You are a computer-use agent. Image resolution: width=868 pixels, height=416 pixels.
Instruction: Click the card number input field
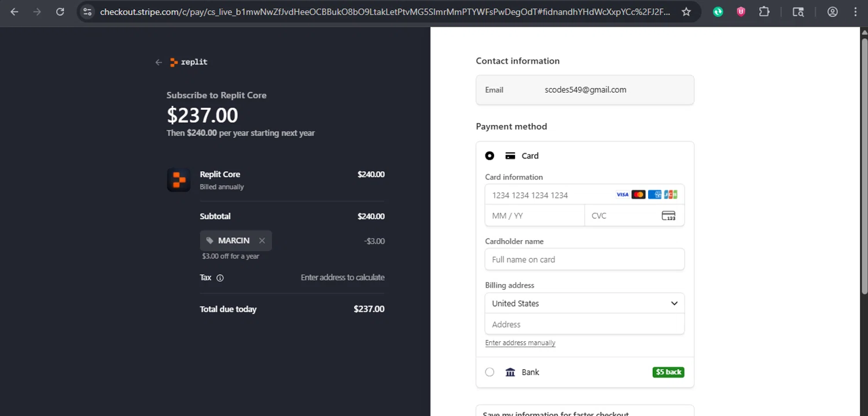click(x=550, y=195)
